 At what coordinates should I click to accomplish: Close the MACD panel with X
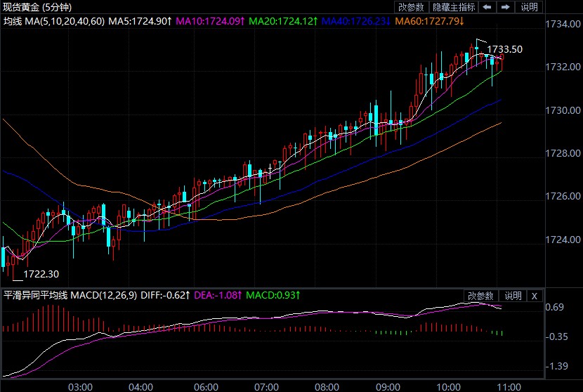[x=535, y=296]
